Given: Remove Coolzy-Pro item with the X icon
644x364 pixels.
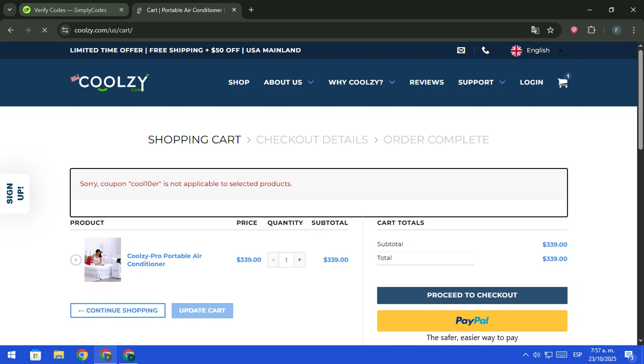Looking at the screenshot, I should pyautogui.click(x=76, y=260).
